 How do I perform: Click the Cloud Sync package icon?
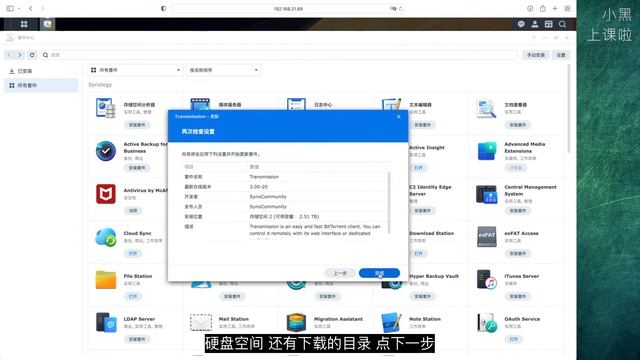106,237
